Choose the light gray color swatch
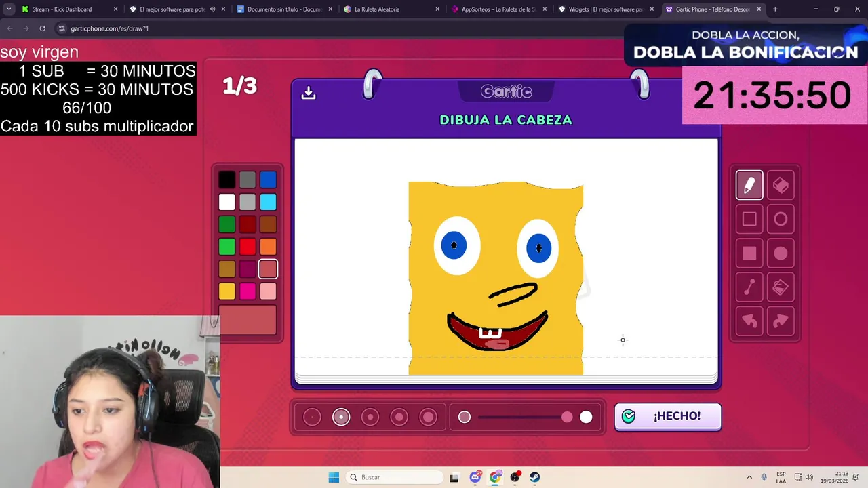This screenshot has width=868, height=488. (248, 202)
